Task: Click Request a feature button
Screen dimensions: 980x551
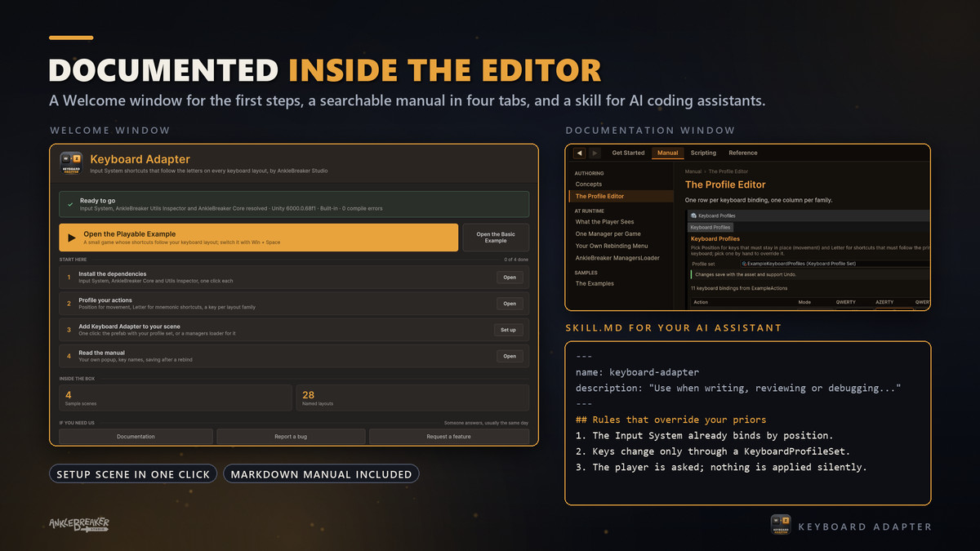Action: pos(448,437)
